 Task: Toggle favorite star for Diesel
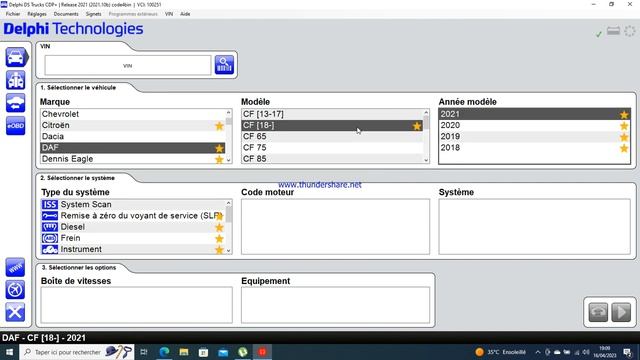coord(219,227)
